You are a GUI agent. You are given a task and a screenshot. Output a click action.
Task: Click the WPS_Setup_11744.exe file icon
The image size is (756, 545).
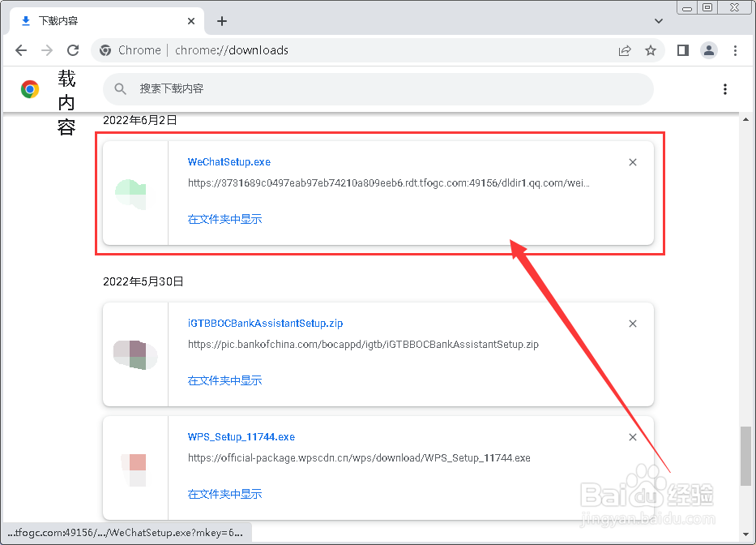coord(134,470)
